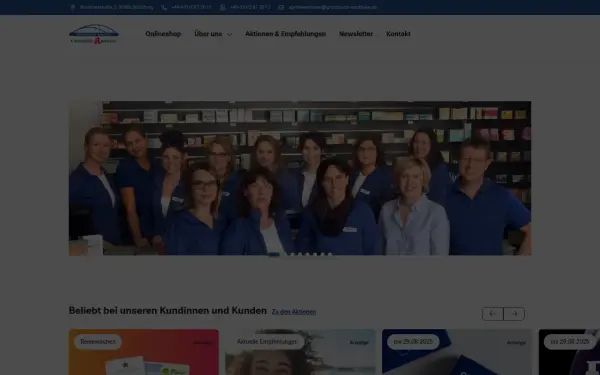Click the pharmacy bridge logo
The image size is (600, 375).
point(94,34)
